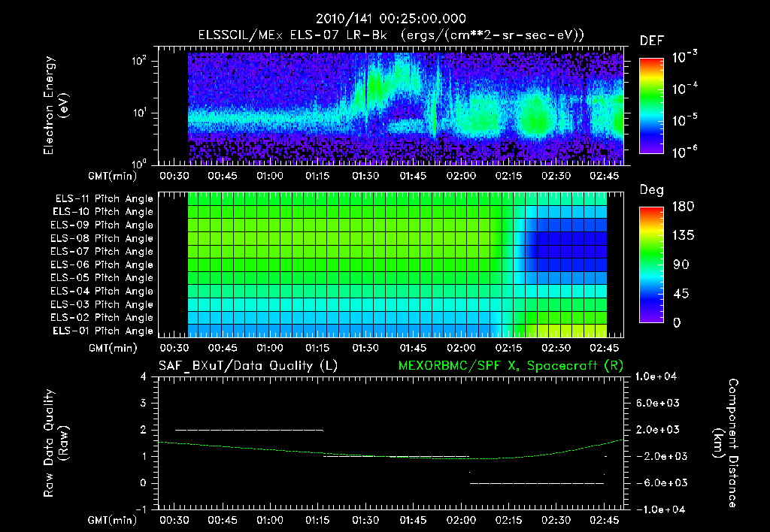Click the Raw Data Quality (Raw) axis label

pos(56,443)
